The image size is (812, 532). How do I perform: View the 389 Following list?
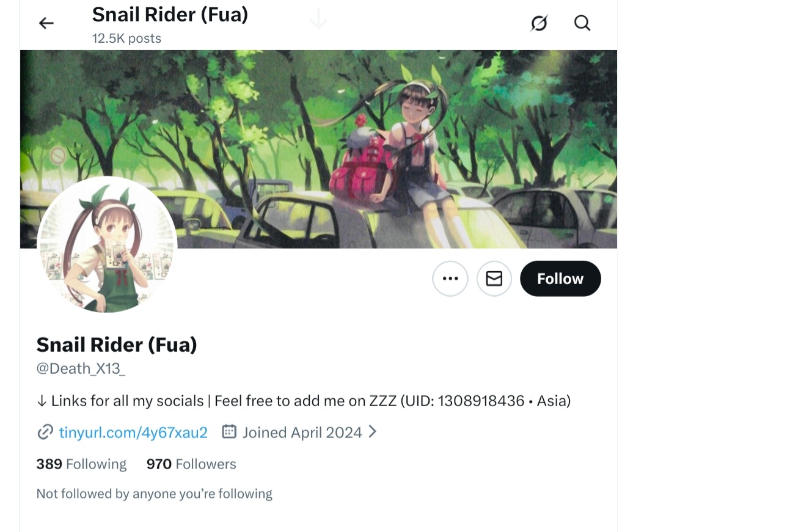click(81, 464)
